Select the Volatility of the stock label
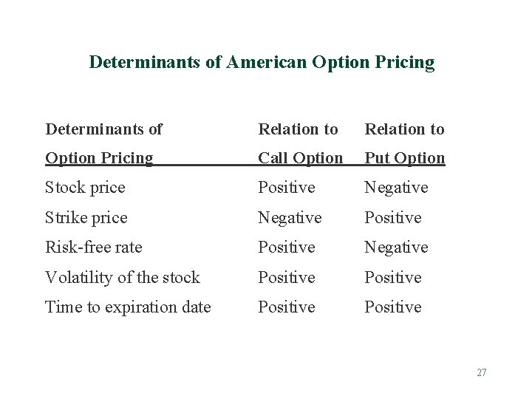This screenshot has width=532, height=399. [123, 278]
